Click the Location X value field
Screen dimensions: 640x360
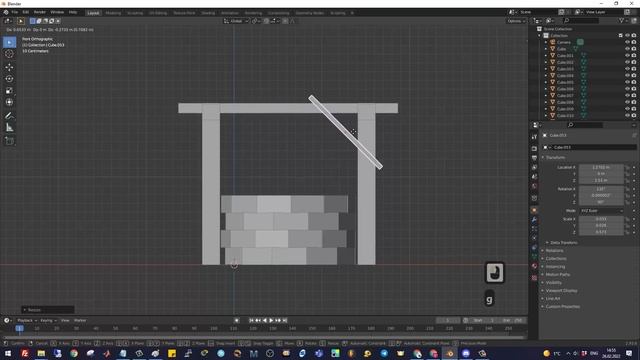click(x=601, y=167)
